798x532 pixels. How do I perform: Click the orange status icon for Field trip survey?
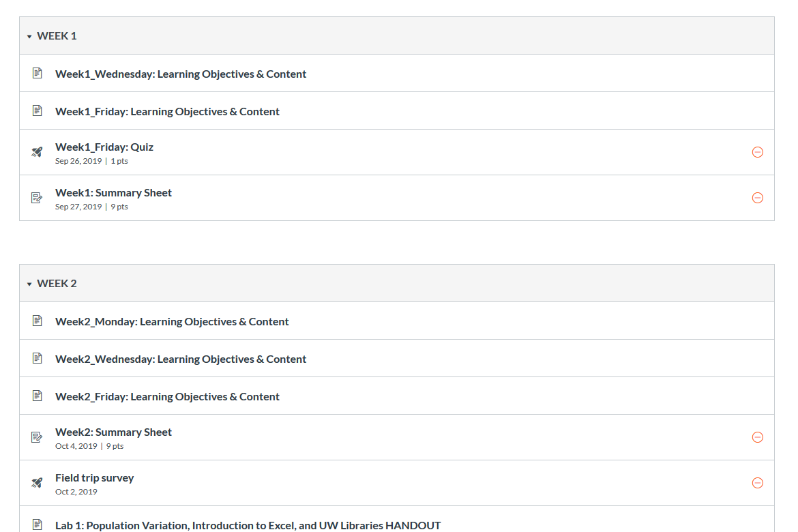757,483
